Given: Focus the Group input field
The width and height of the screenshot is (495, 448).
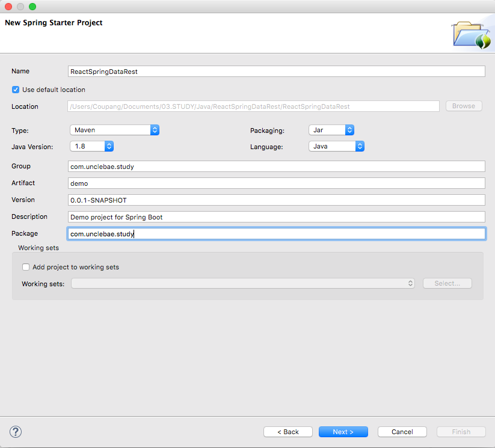Looking at the screenshot, I should pos(277,167).
